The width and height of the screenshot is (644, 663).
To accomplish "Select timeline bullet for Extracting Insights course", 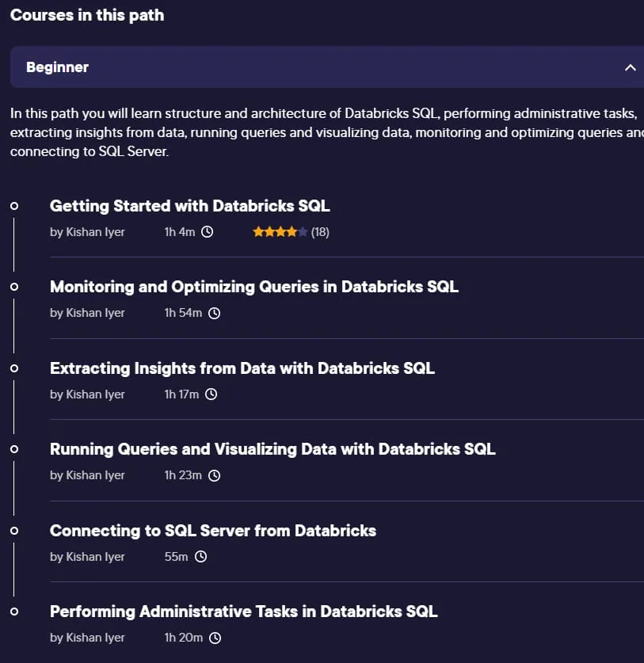I will 14,368.
